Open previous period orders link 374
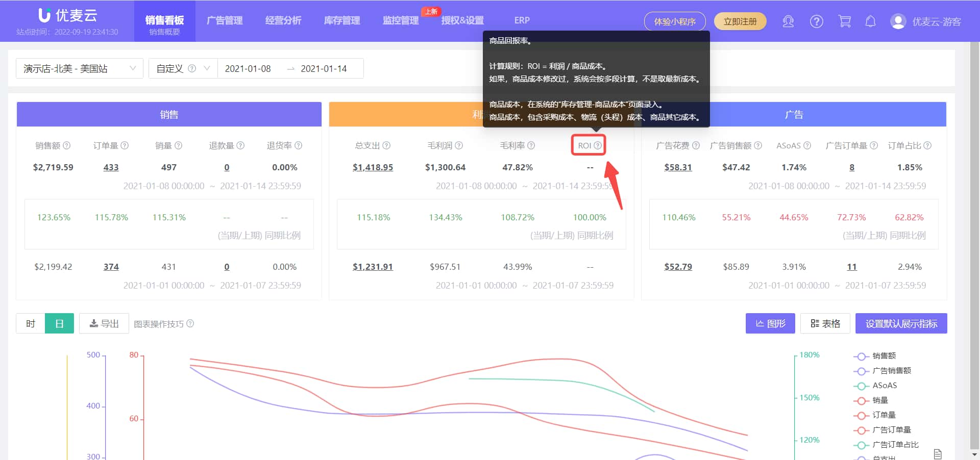The height and width of the screenshot is (460, 980). [x=111, y=267]
